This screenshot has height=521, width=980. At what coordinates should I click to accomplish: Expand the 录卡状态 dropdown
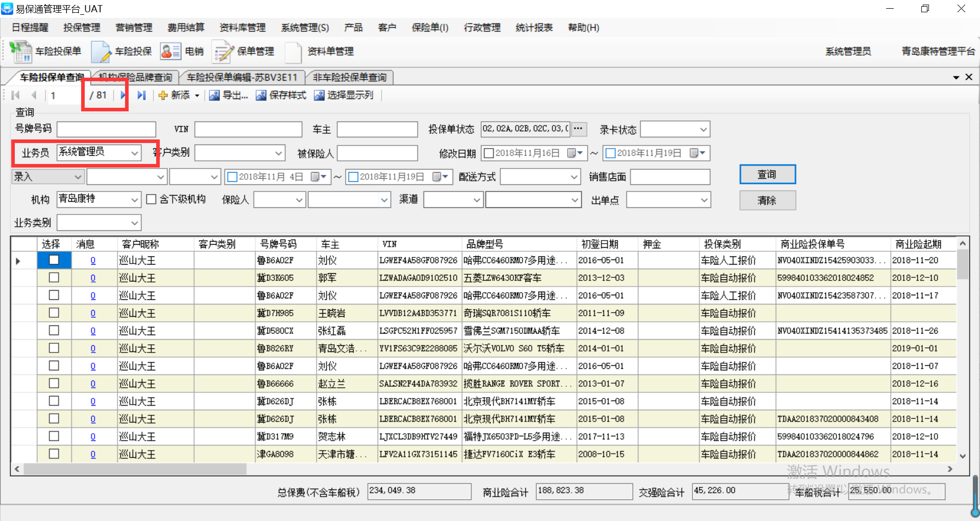click(x=703, y=130)
